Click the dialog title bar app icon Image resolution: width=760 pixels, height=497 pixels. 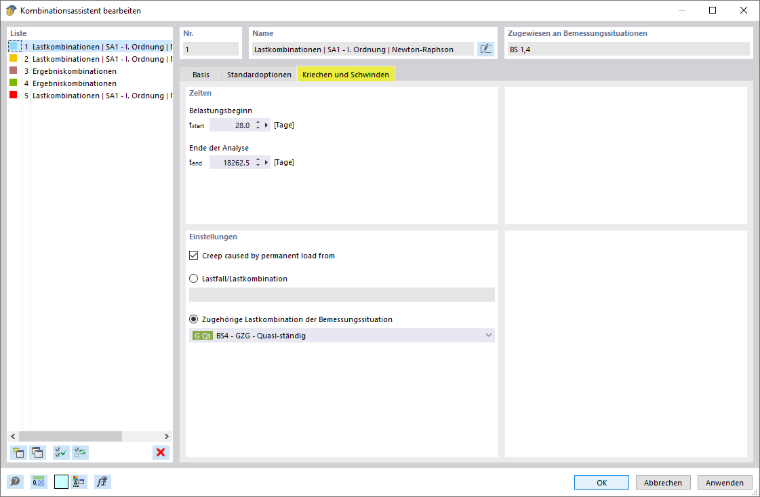tap(11, 10)
